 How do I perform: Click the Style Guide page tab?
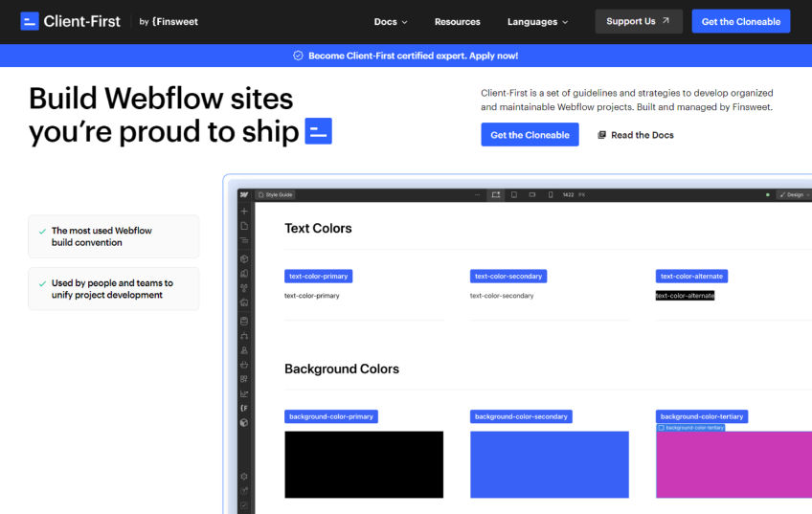click(x=276, y=195)
